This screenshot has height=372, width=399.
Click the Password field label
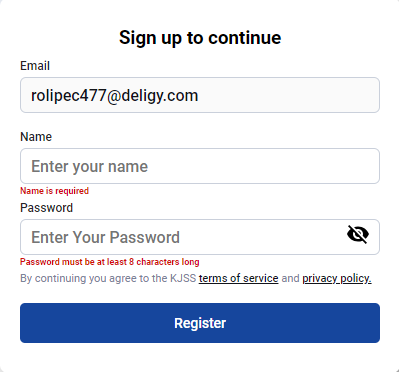[x=46, y=208]
